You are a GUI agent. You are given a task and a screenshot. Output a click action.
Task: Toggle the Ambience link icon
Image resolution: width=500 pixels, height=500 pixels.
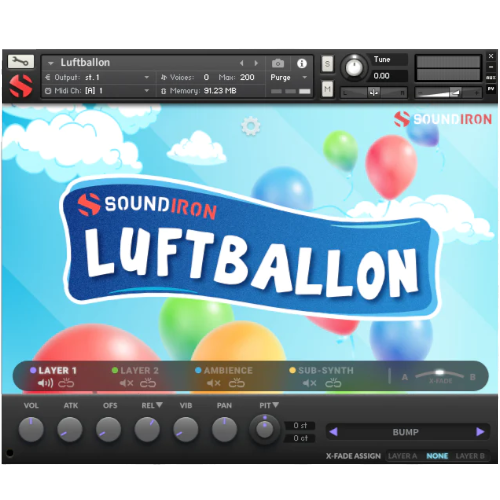[237, 383]
